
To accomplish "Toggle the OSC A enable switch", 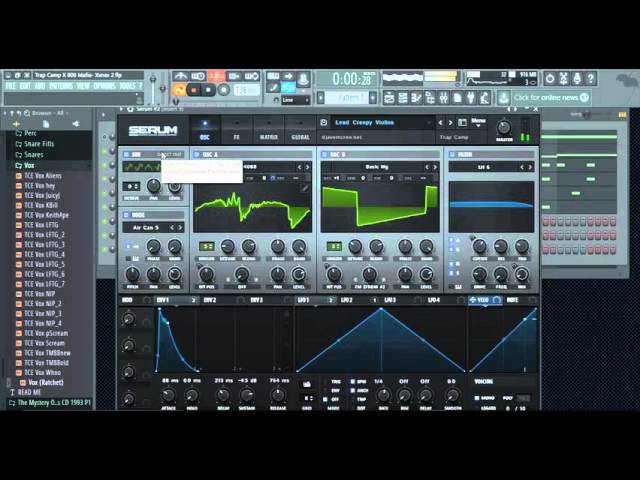I will (x=196, y=155).
